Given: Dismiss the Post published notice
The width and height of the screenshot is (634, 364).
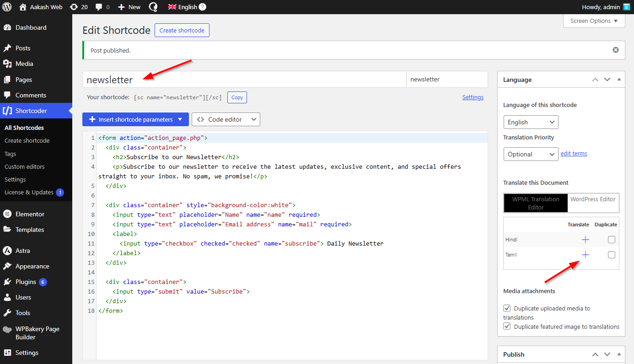Looking at the screenshot, I should coord(616,50).
